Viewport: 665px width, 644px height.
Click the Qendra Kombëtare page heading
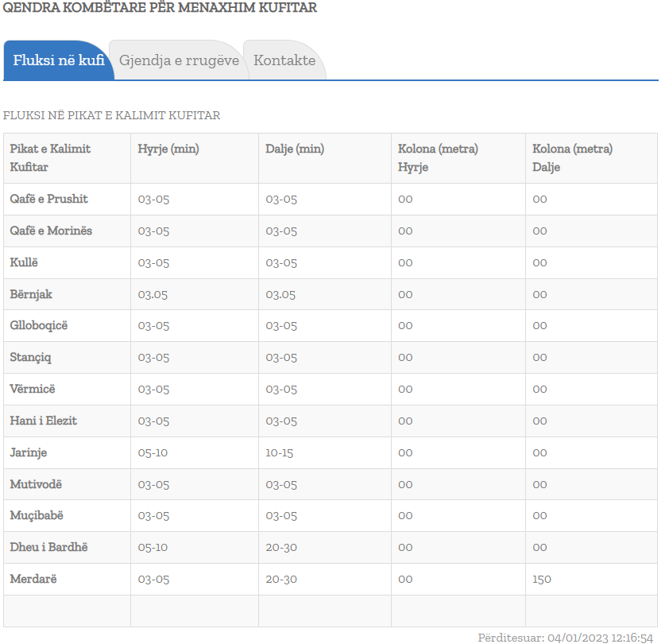click(160, 8)
